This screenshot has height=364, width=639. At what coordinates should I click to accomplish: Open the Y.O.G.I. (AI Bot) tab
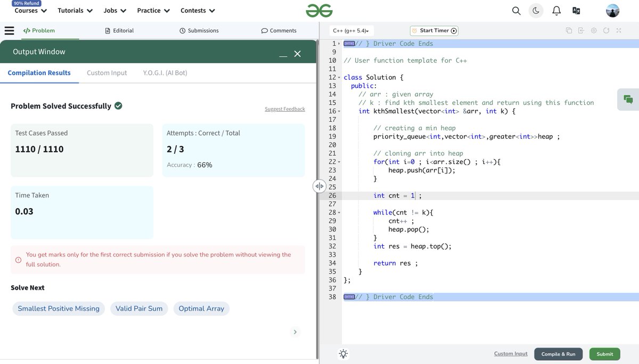[x=165, y=73]
